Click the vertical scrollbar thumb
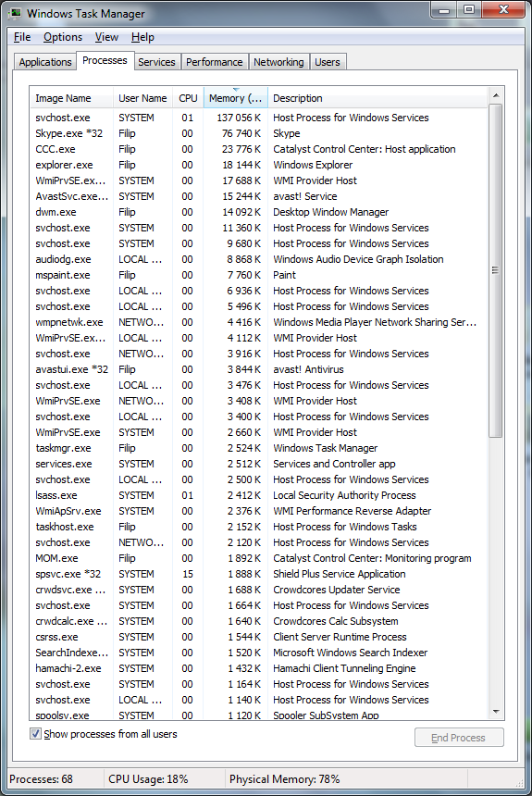Image resolution: width=532 pixels, height=796 pixels. [496, 270]
